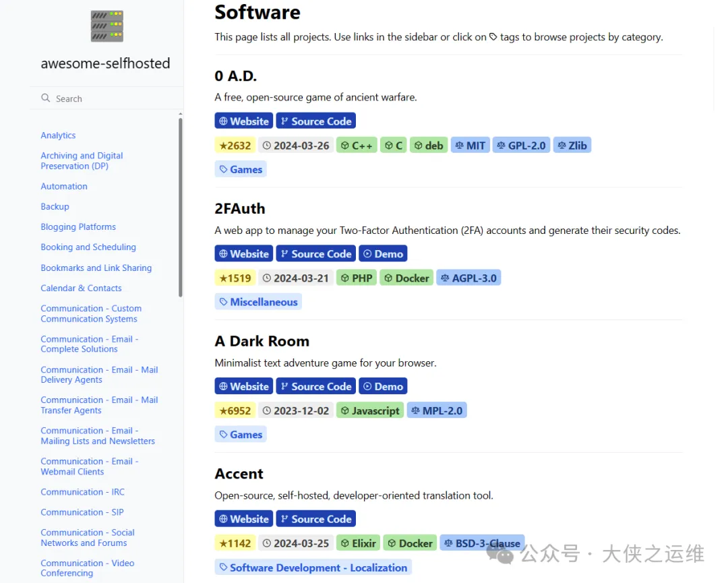Click A Dark Room star count 6952

(235, 410)
